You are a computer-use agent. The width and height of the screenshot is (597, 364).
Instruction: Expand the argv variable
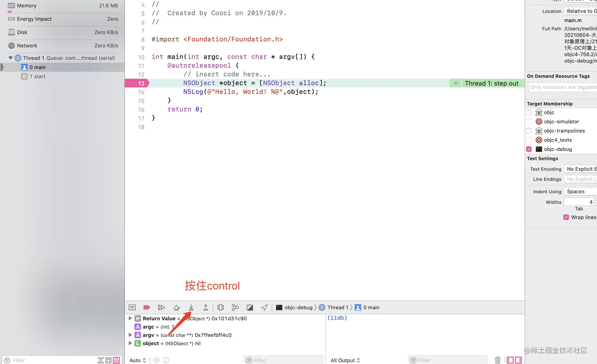click(130, 335)
